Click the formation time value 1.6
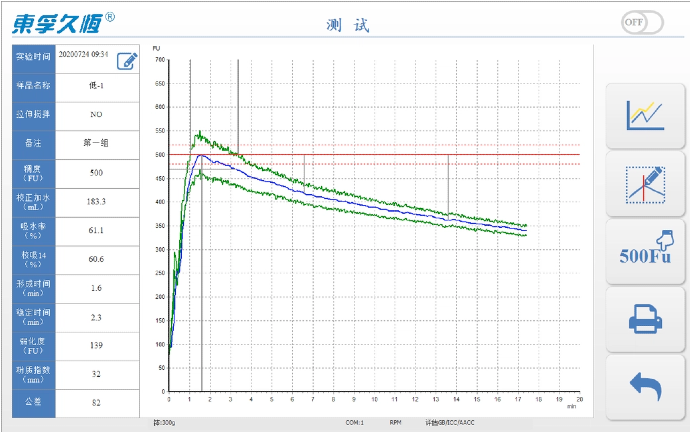Screen dimensions: 690x432 pos(97,288)
